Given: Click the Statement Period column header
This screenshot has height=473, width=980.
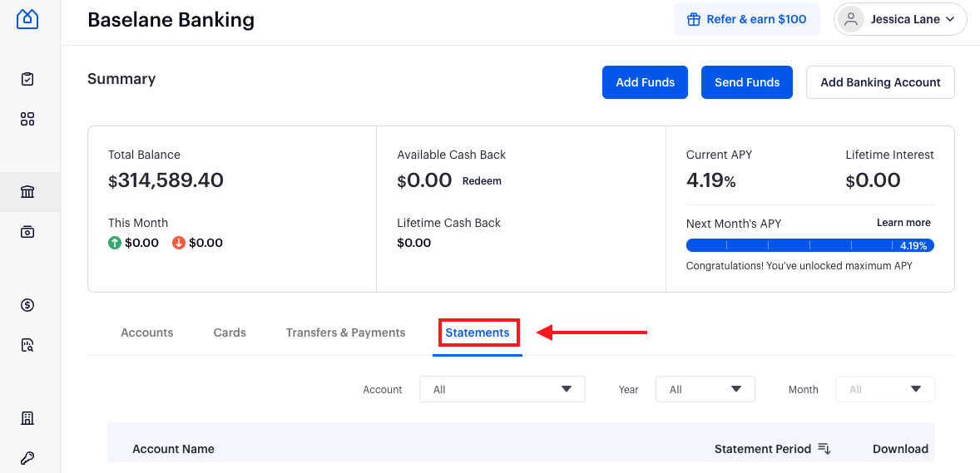Looking at the screenshot, I should [763, 449].
